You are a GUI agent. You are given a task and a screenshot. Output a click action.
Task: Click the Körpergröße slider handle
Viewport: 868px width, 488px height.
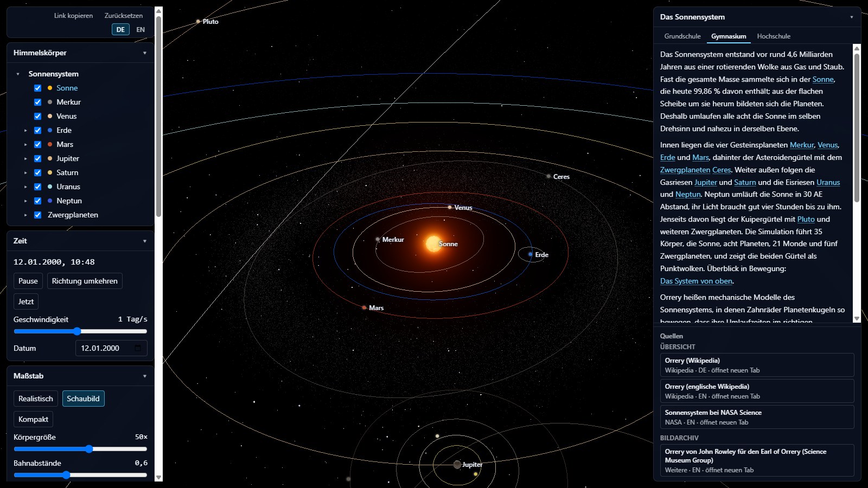click(x=89, y=449)
